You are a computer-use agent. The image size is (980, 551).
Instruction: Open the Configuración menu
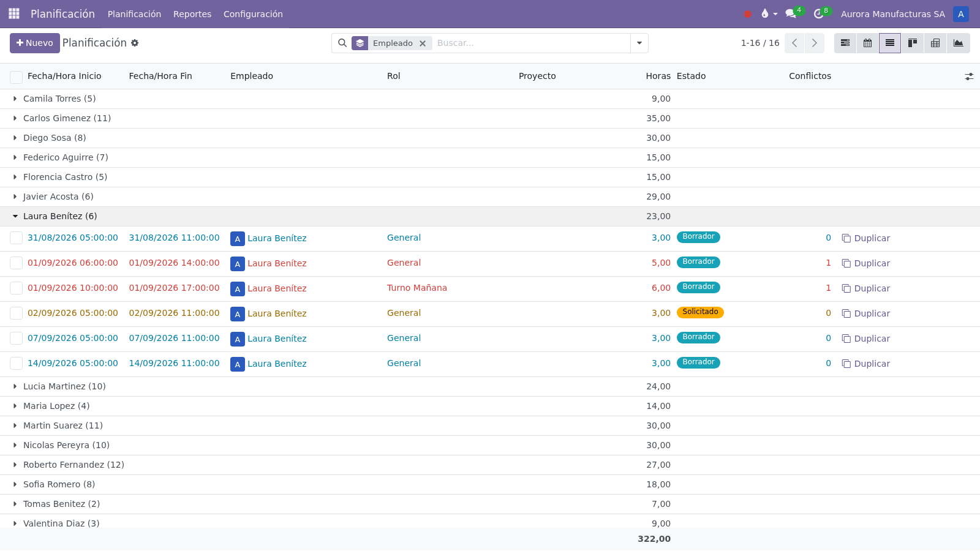253,14
